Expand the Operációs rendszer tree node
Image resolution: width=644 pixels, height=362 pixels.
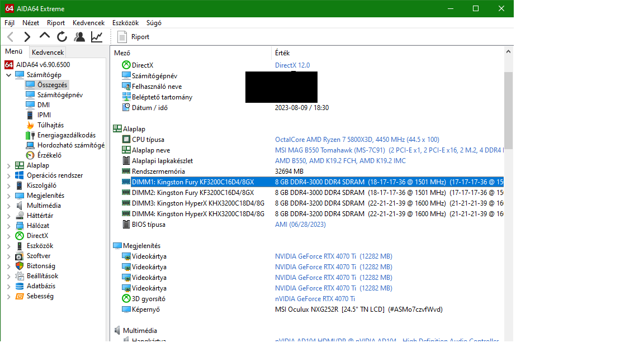pyautogui.click(x=8, y=175)
